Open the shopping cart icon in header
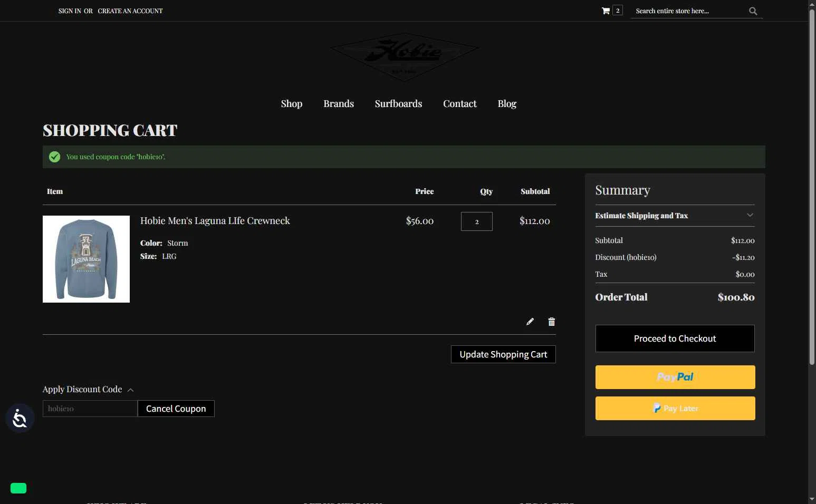Image resolution: width=816 pixels, height=504 pixels. 606,11
